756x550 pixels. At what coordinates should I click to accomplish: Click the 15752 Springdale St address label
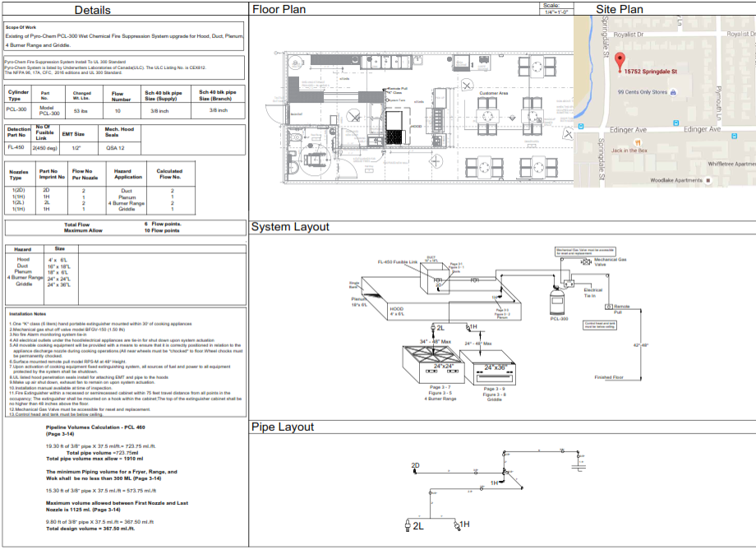coord(649,72)
